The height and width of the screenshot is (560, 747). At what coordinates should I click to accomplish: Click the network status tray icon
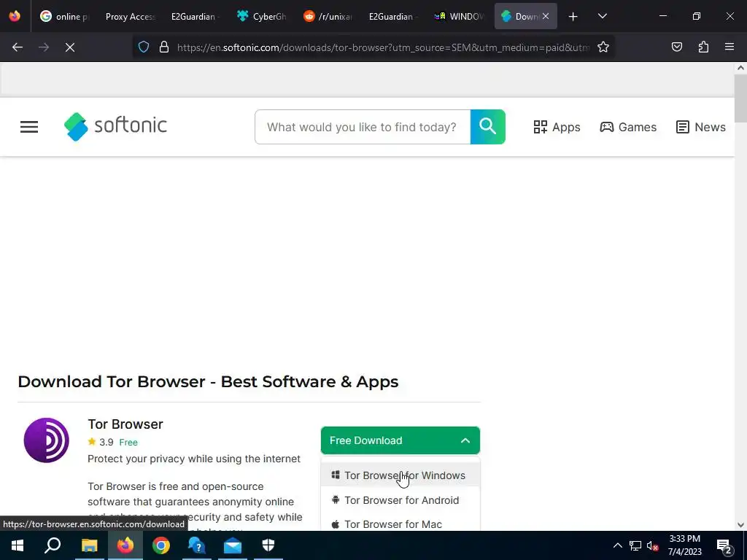coord(635,545)
